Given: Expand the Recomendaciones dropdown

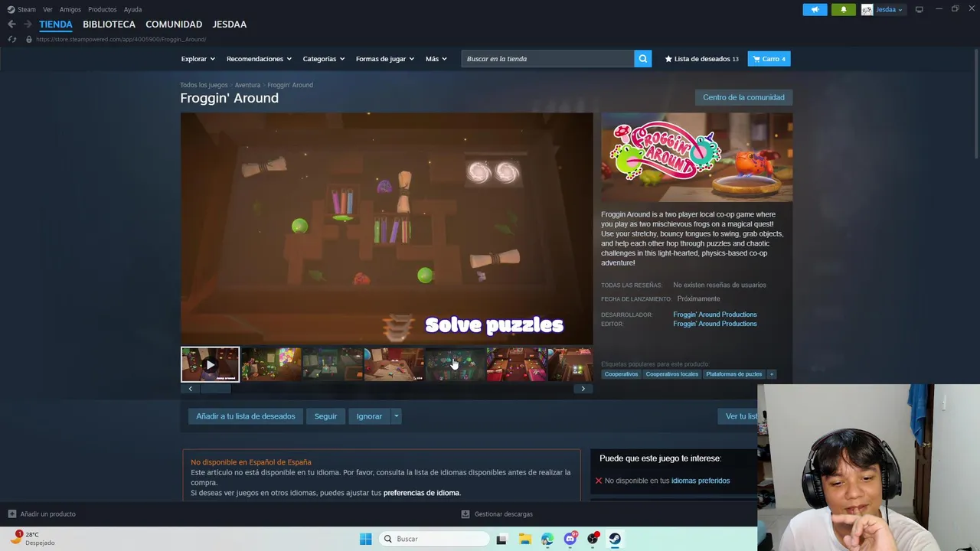Looking at the screenshot, I should pos(259,59).
